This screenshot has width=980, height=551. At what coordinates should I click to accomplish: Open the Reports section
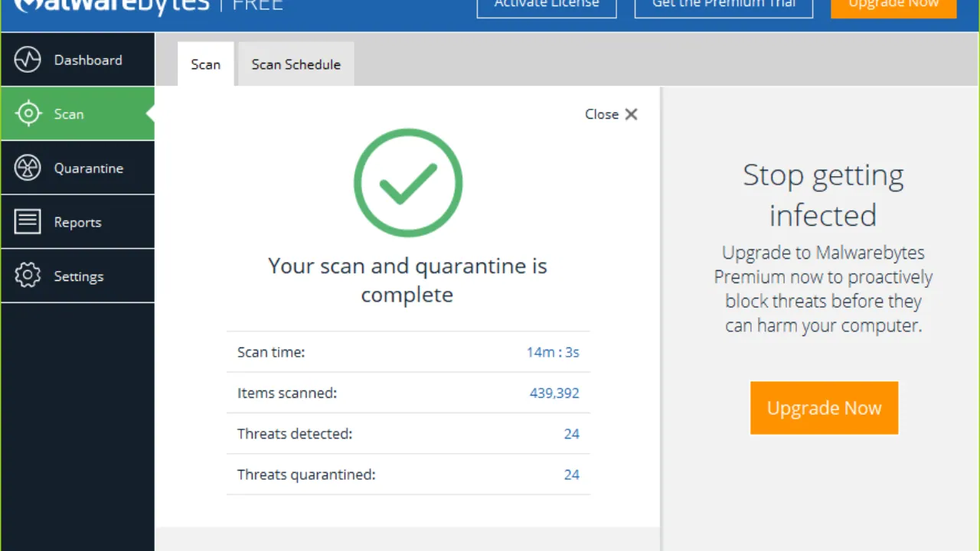pyautogui.click(x=77, y=222)
